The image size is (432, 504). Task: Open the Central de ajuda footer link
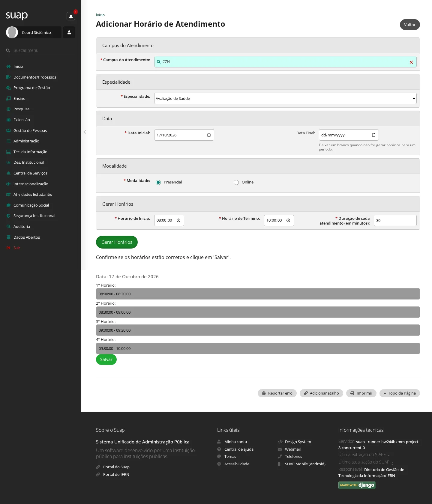tap(239, 449)
